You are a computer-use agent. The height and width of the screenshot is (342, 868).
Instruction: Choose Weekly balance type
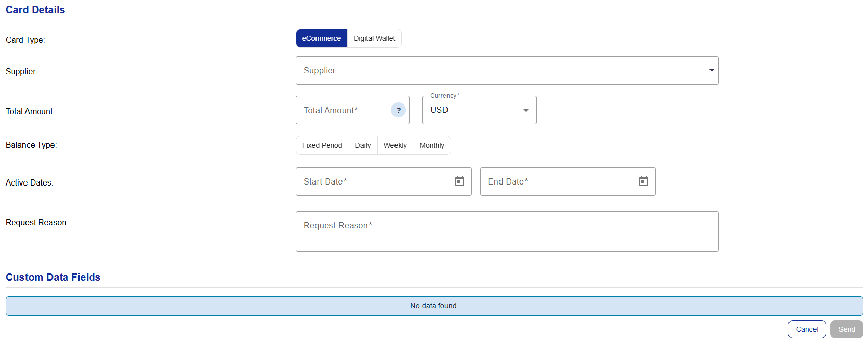[x=395, y=145]
